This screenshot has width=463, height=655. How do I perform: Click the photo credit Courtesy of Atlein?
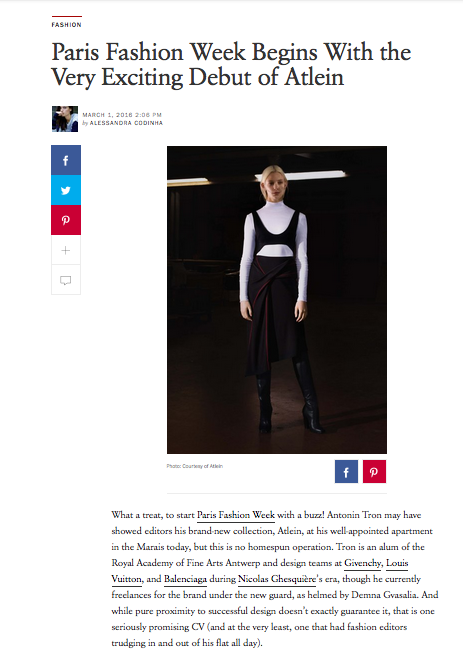pos(195,466)
